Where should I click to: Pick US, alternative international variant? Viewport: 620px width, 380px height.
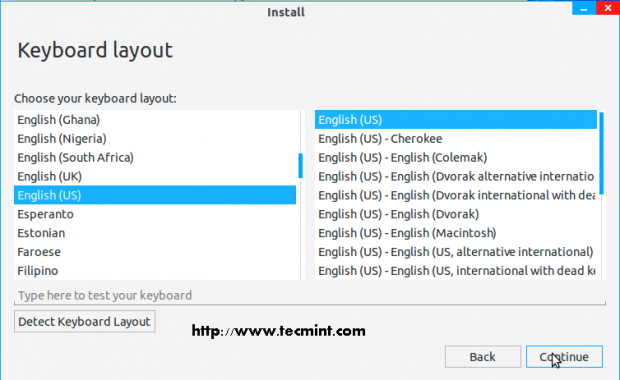click(x=456, y=252)
